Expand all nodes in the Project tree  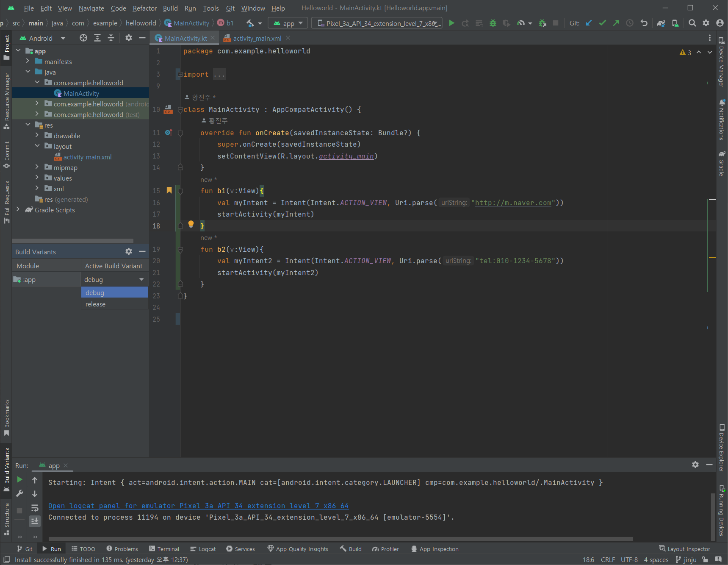click(97, 38)
